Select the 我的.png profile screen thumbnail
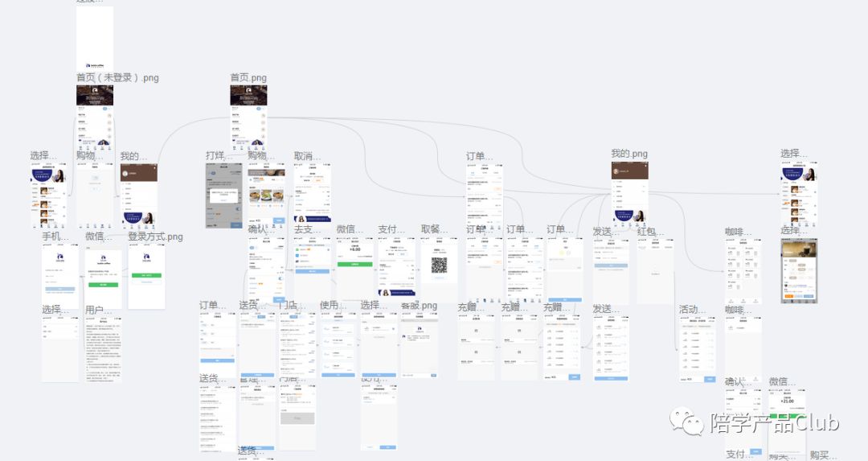This screenshot has height=461, width=868. [630, 195]
